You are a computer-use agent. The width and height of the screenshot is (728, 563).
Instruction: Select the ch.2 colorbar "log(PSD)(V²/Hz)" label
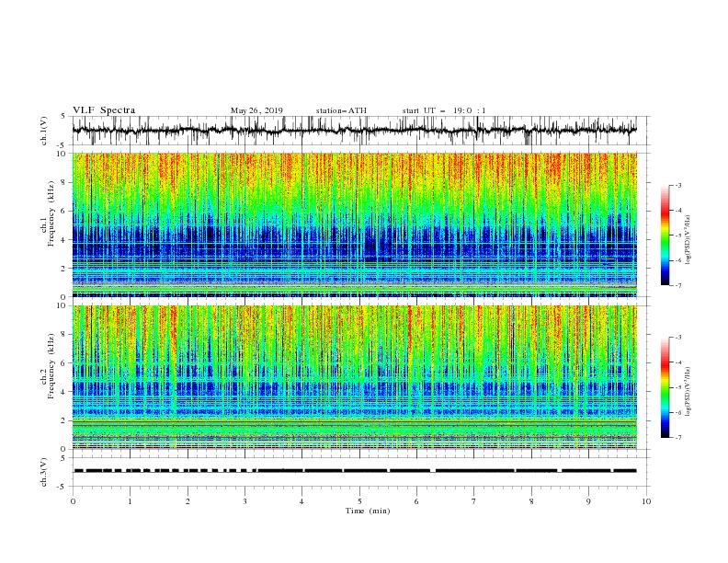tap(688, 391)
